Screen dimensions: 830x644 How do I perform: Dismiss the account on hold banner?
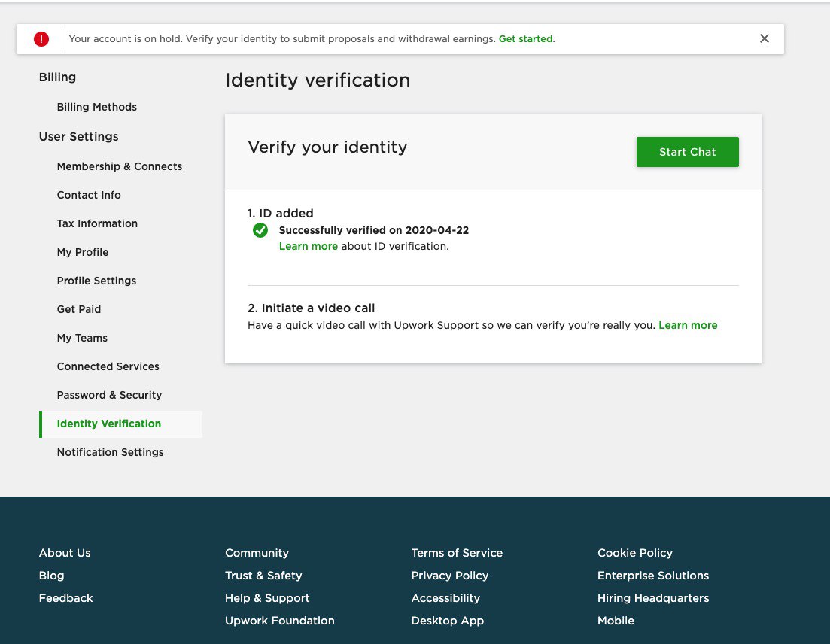click(764, 38)
